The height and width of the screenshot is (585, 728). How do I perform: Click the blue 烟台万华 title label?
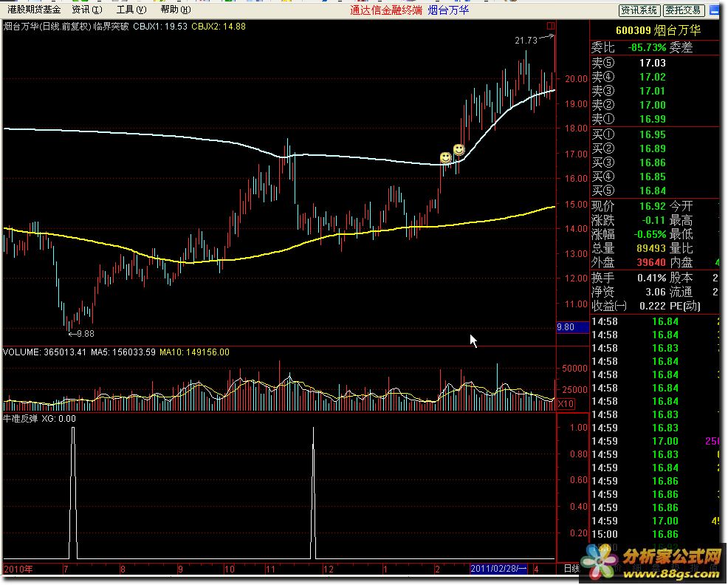[448, 10]
